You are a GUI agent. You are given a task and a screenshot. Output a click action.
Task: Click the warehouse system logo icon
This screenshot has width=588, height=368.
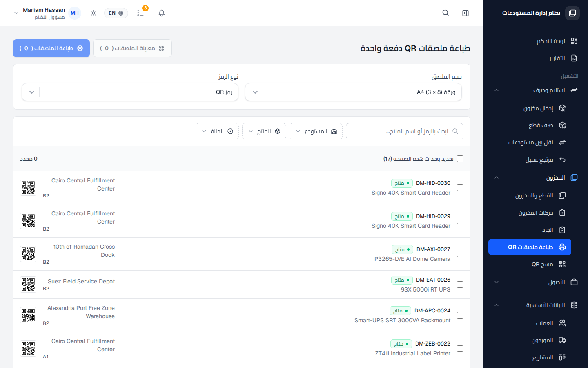tap(572, 13)
